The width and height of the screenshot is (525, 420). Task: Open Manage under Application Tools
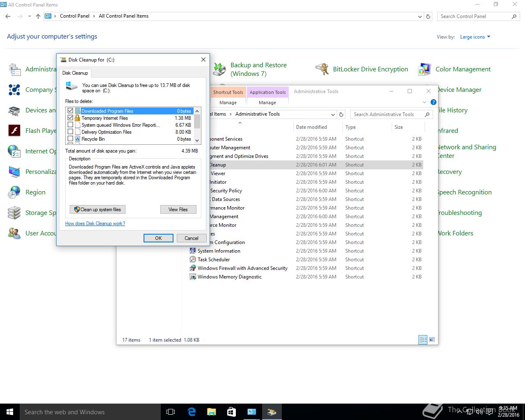267,103
